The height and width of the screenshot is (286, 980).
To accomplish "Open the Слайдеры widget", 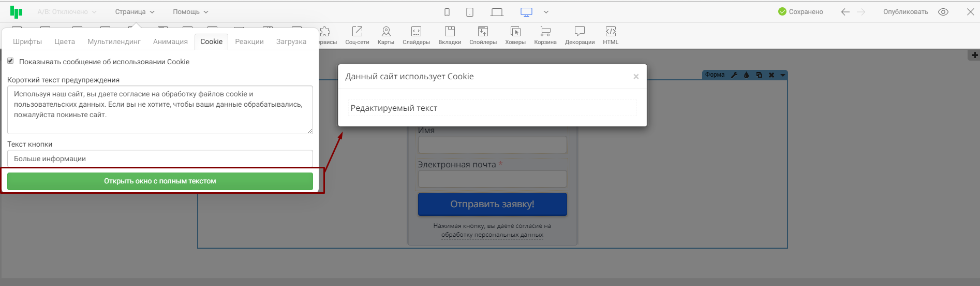I will [x=416, y=36].
